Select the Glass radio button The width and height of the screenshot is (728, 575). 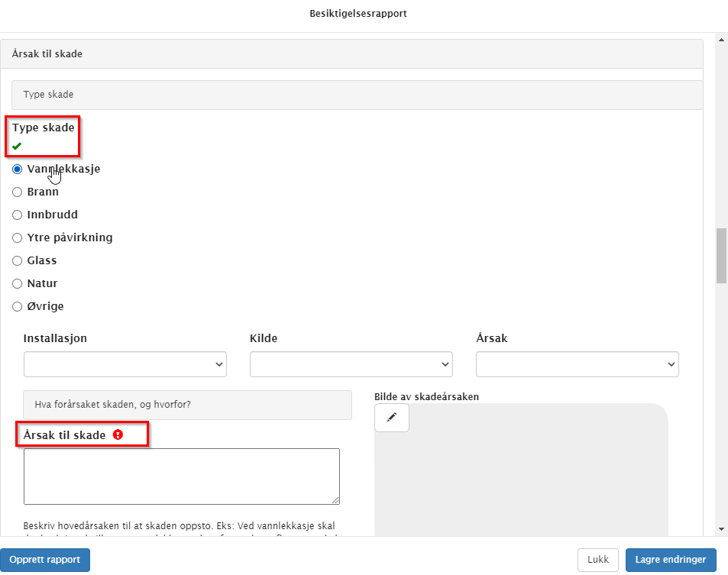[18, 261]
